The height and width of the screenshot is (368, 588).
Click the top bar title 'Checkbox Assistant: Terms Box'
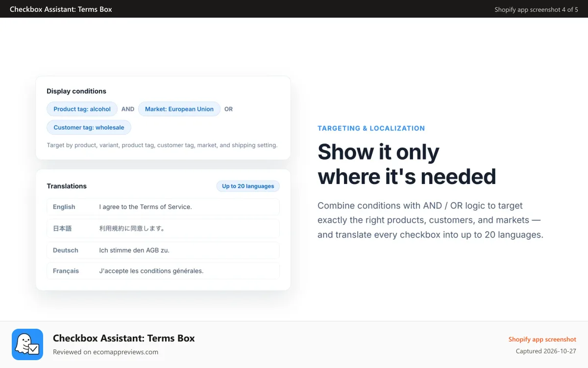click(61, 9)
